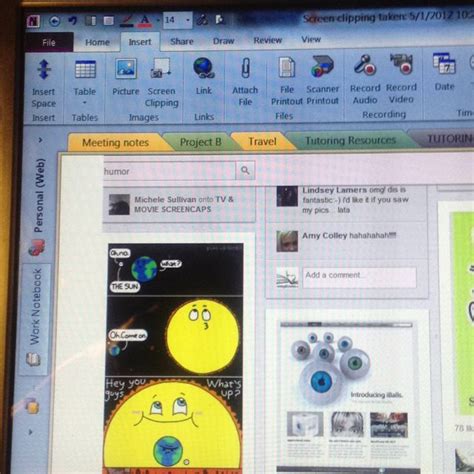This screenshot has height=474, width=474.
Task: Open the sun and earth comic pin
Action: point(174,358)
